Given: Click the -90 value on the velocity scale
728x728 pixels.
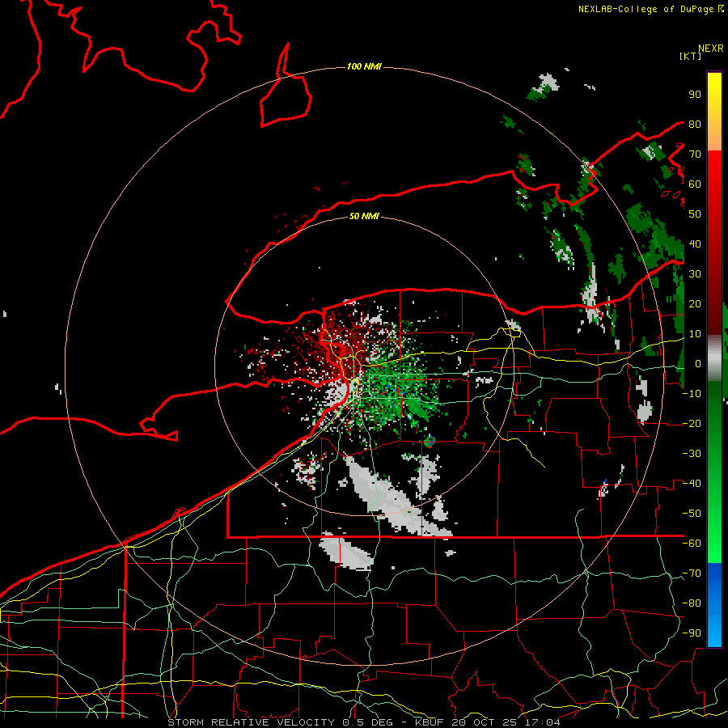Looking at the screenshot, I should pyautogui.click(x=692, y=633).
